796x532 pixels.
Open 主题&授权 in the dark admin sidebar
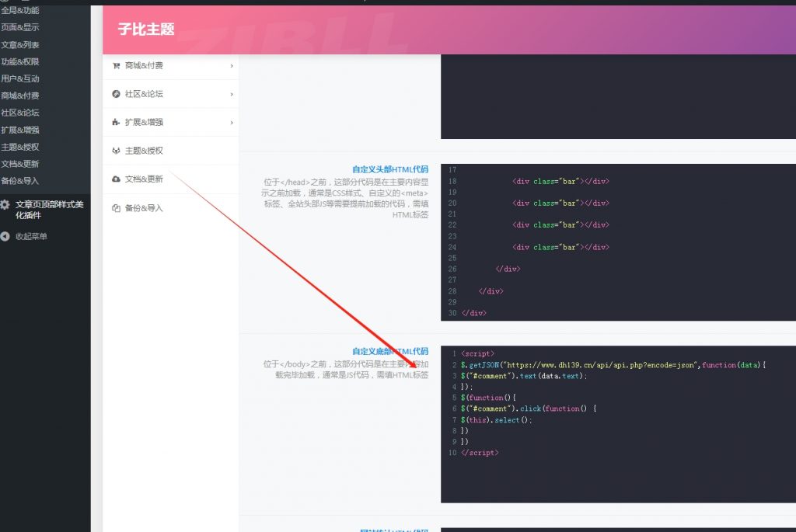coord(20,147)
